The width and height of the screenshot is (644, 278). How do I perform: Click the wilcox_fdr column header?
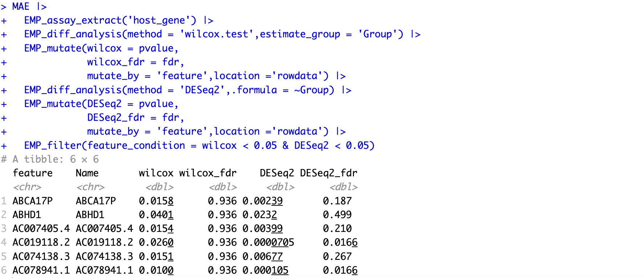point(208,173)
